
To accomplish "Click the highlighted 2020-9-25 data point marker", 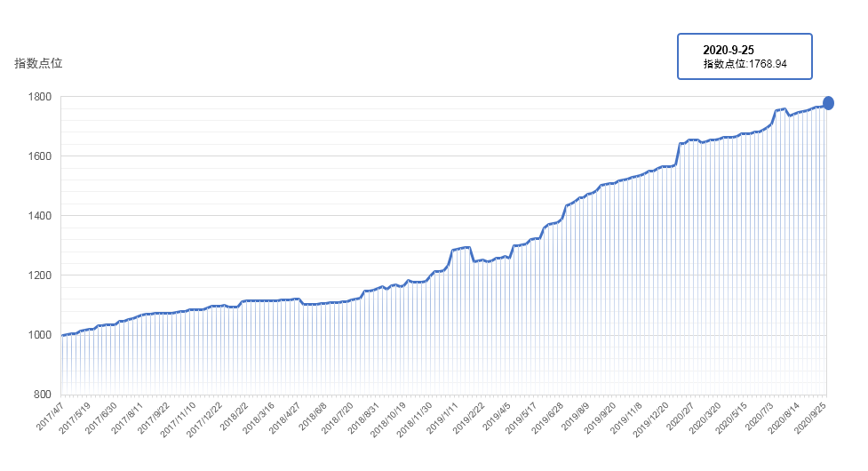I will 828,103.
